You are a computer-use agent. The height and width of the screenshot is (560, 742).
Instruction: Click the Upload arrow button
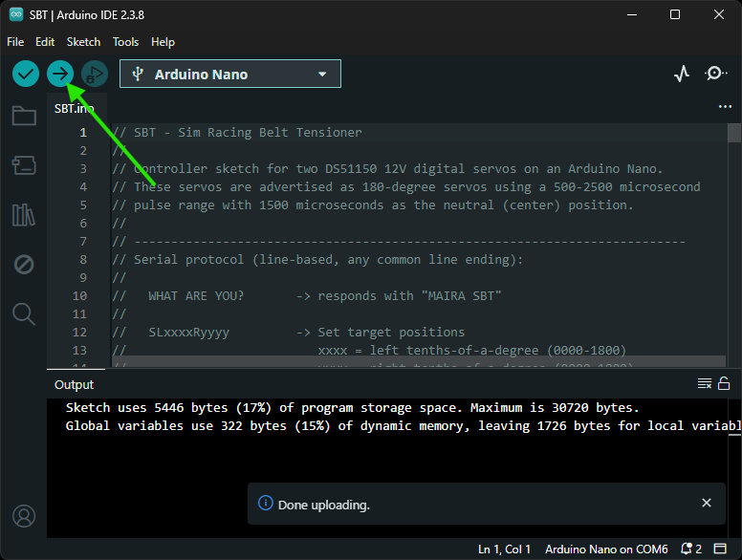click(x=60, y=74)
